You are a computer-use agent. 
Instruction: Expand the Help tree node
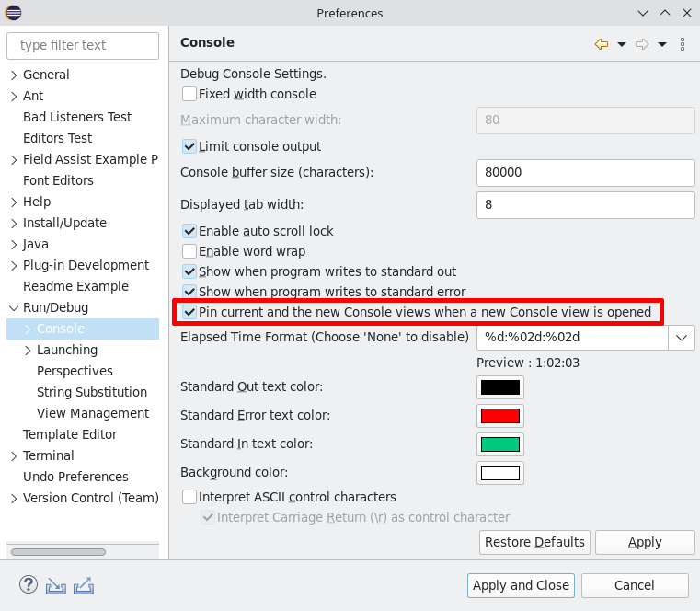pyautogui.click(x=14, y=202)
